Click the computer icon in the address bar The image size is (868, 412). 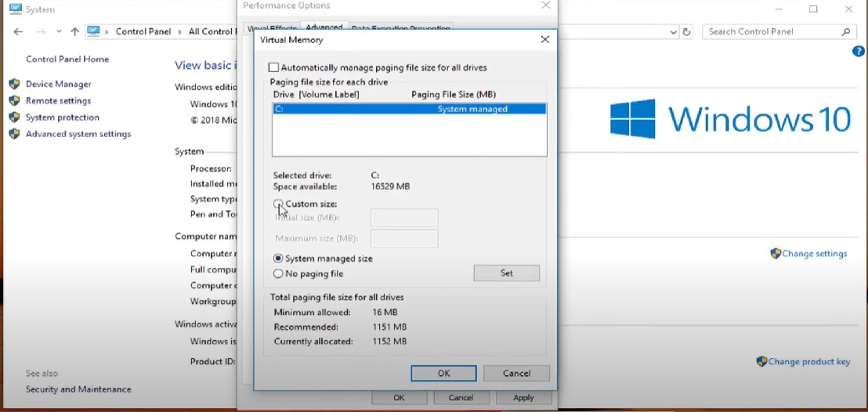[x=93, y=31]
